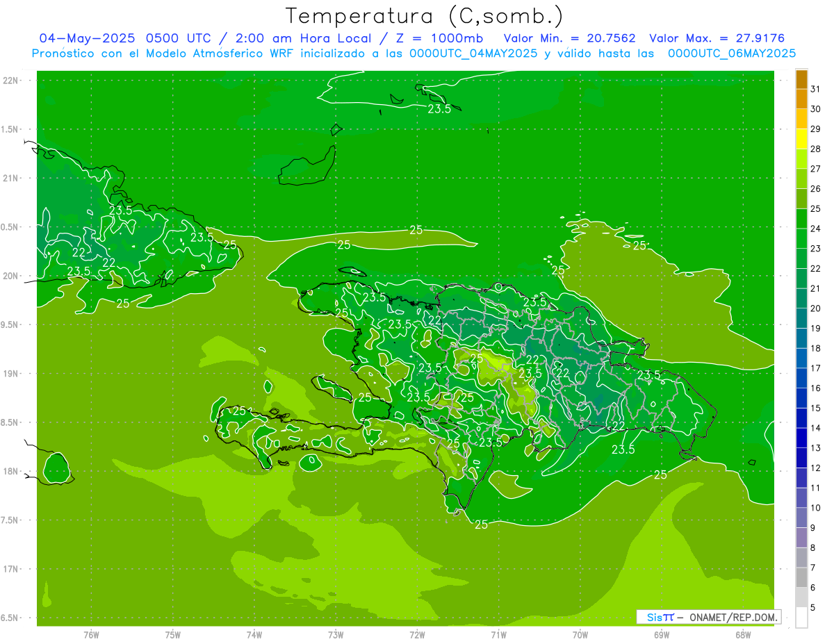Click the legend value '30'
This screenshot has height=644, width=834.
(x=816, y=109)
